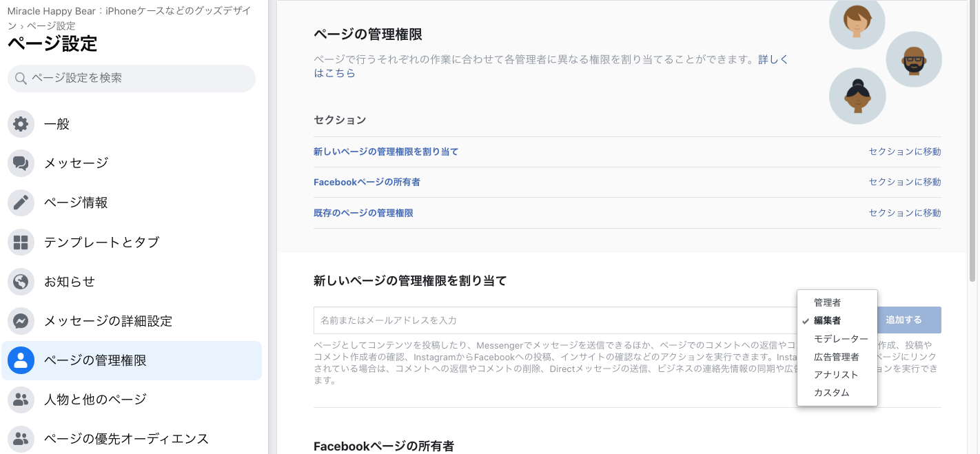Open ページの優先オーディエンス via its audience icon
The width and height of the screenshot is (980, 454).
pyautogui.click(x=21, y=439)
